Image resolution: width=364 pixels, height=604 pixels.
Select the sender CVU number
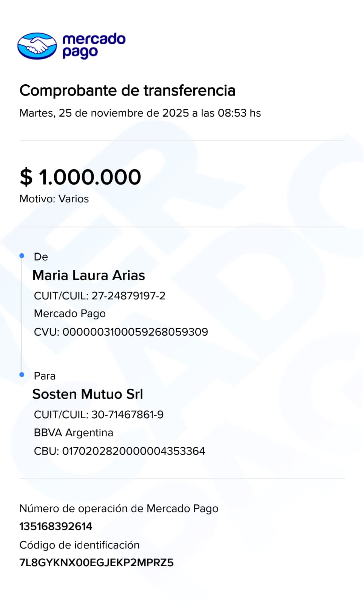click(135, 332)
